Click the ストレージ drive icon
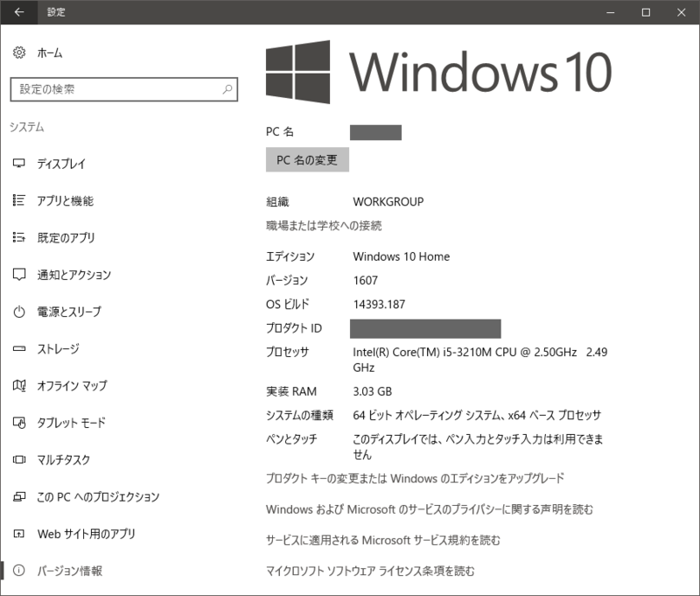700x596 pixels. (18, 348)
